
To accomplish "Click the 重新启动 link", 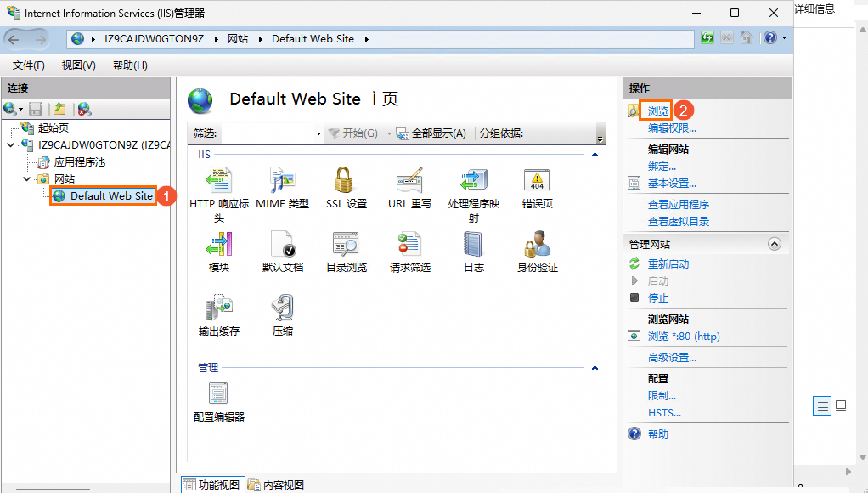I will coord(668,264).
